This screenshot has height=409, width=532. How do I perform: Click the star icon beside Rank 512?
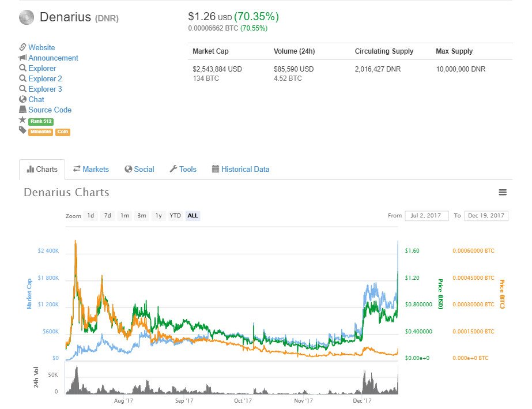click(22, 119)
